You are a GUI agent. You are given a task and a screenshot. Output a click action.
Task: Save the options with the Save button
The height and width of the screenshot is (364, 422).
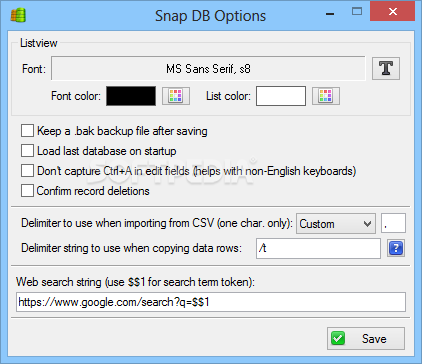point(366,338)
